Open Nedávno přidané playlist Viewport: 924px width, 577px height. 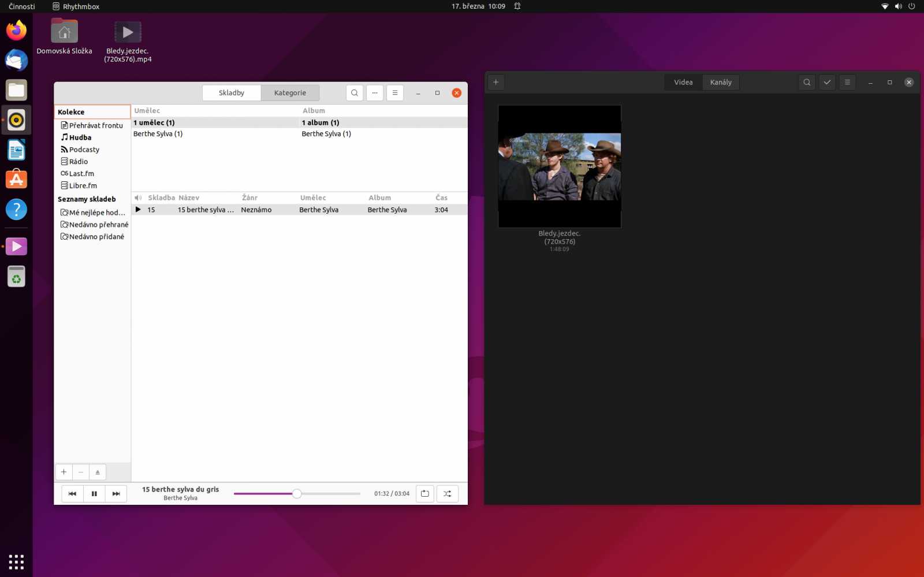click(92, 237)
